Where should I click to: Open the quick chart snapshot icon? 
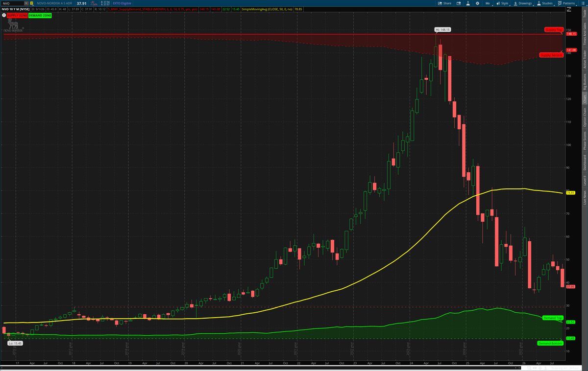coord(459,3)
